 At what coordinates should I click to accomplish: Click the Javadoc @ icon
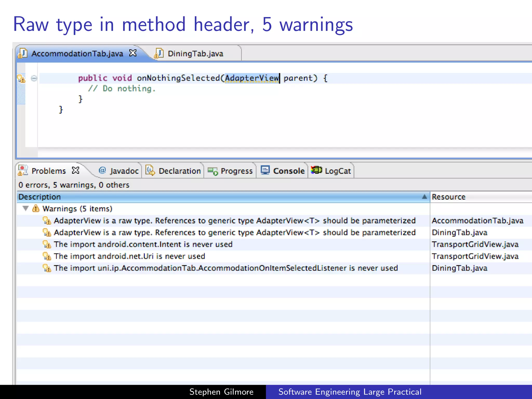coord(102,170)
